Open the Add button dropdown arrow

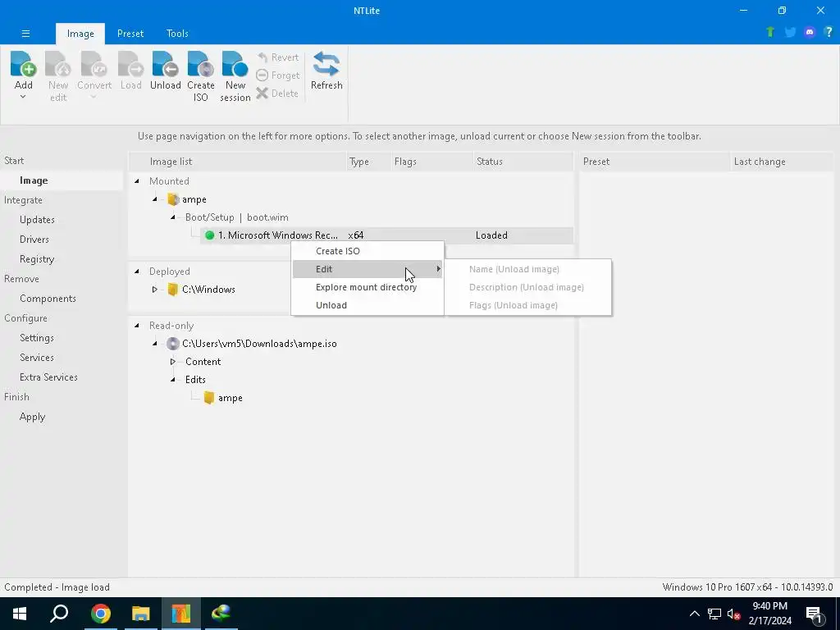pyautogui.click(x=23, y=97)
